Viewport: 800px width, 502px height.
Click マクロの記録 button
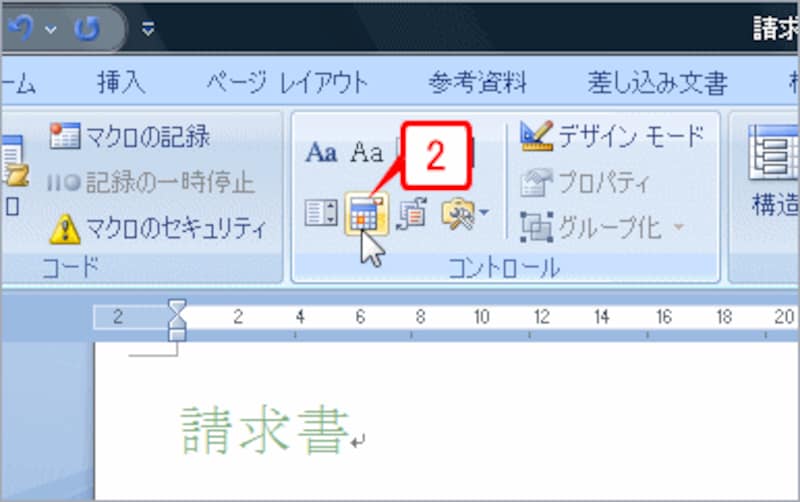[x=130, y=136]
